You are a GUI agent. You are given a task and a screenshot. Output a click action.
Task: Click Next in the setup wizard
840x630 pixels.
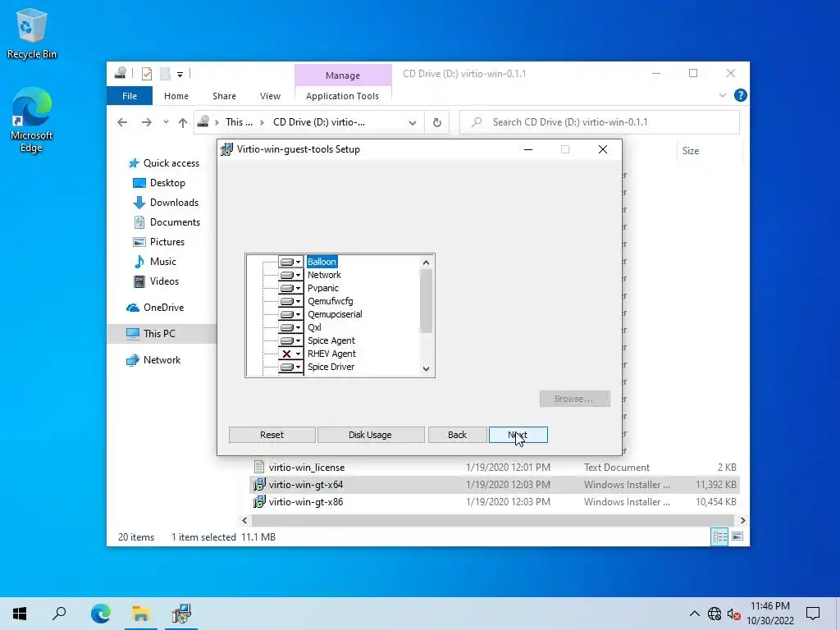point(518,435)
